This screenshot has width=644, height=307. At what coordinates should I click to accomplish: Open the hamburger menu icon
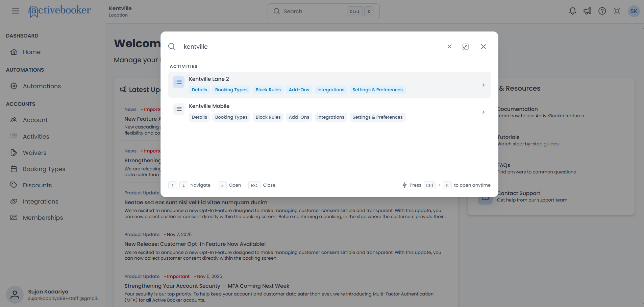16,11
